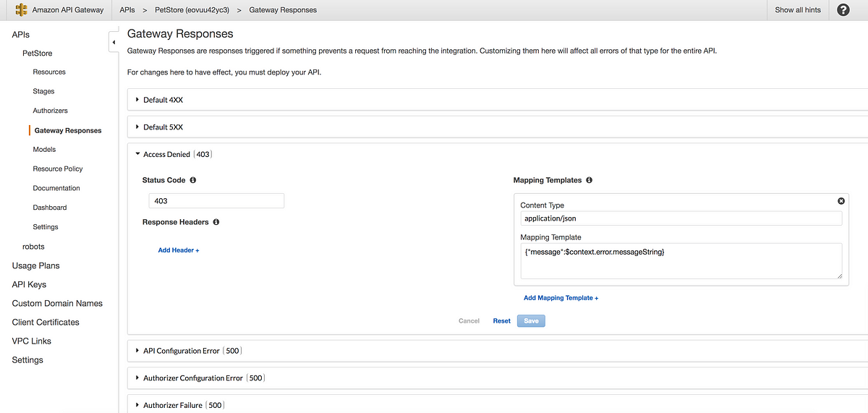868x413 pixels.
Task: Click the Mapping Templates label
Action: click(548, 180)
